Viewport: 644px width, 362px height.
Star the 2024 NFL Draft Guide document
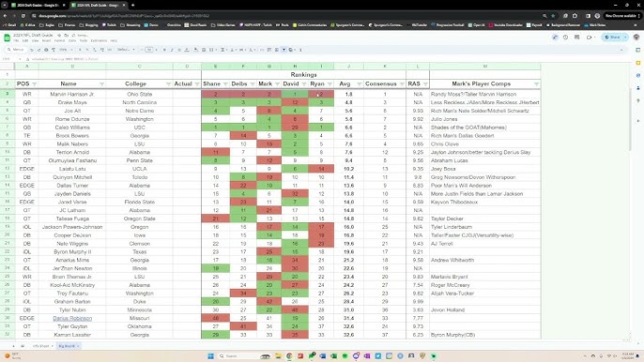59,36
